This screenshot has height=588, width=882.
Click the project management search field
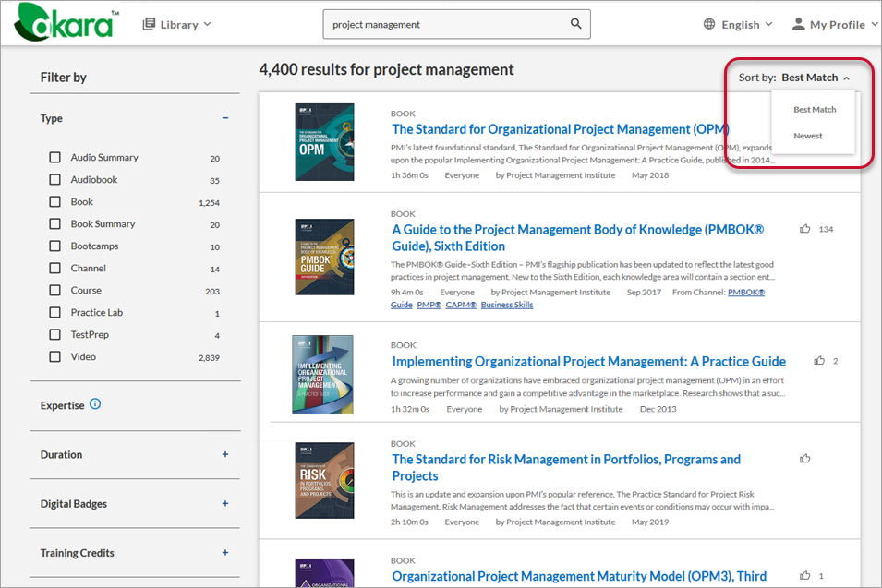click(443, 25)
